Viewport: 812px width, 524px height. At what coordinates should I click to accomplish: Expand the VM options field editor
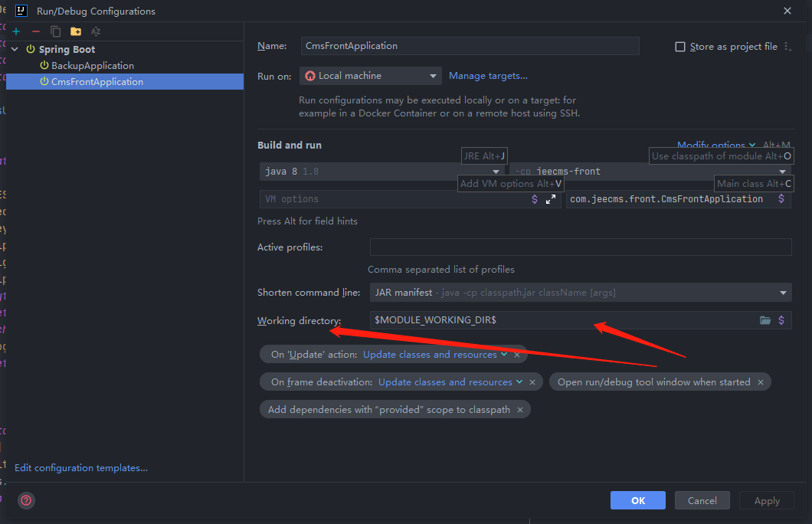click(551, 199)
